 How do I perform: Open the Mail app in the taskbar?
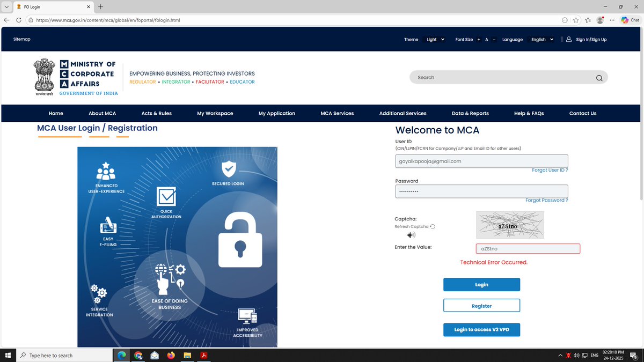pos(155,355)
